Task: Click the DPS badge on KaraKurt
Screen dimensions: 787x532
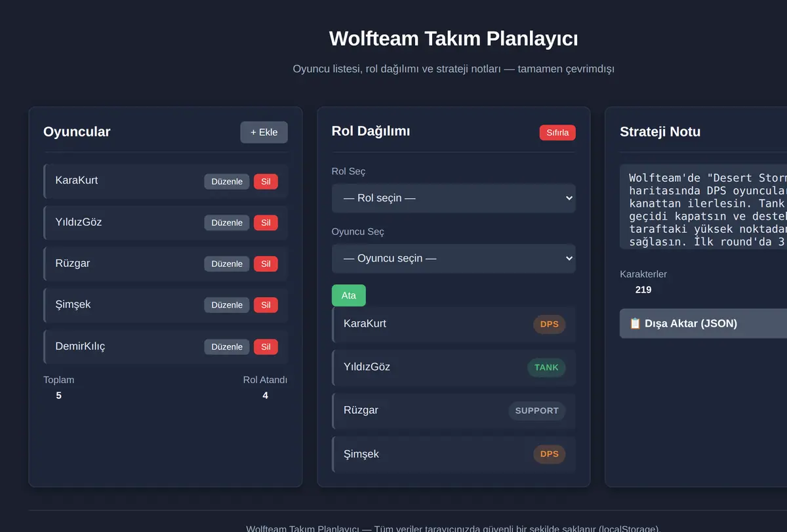Action: 550,324
